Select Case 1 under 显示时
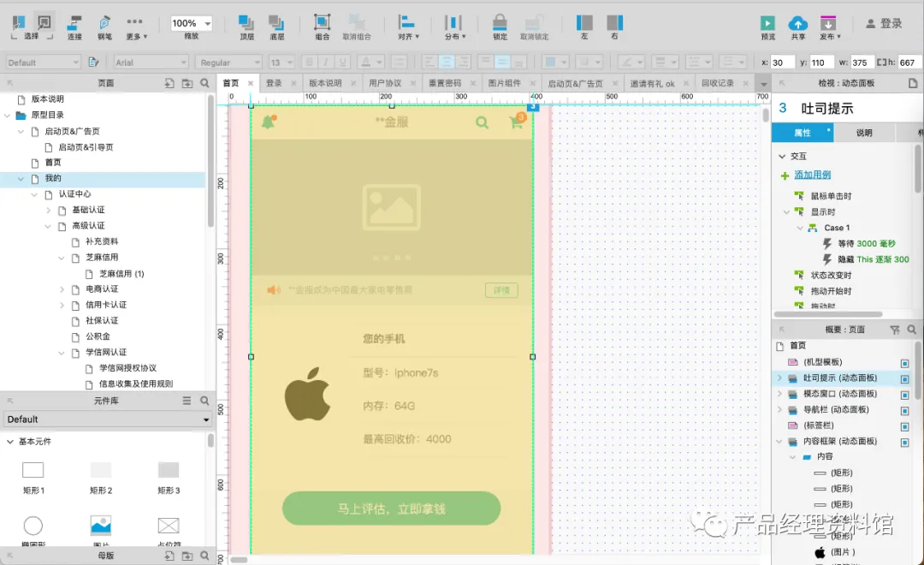The image size is (924, 565). 837,228
